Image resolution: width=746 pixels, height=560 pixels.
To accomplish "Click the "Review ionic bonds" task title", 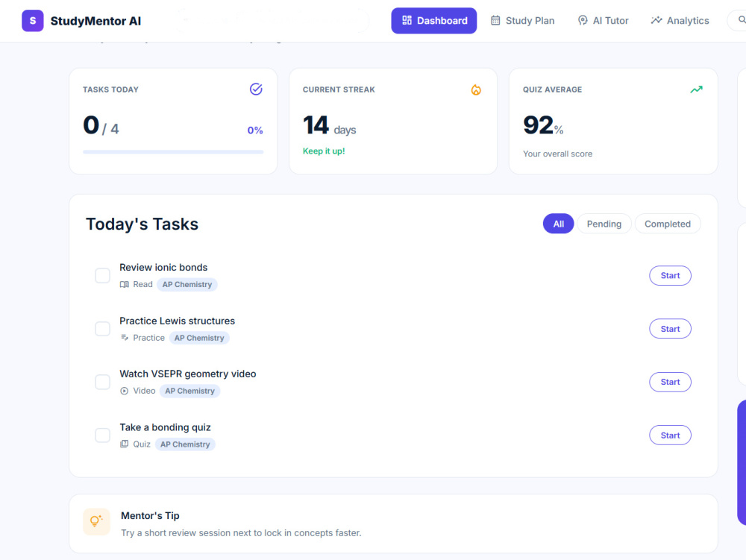I will pos(163,267).
